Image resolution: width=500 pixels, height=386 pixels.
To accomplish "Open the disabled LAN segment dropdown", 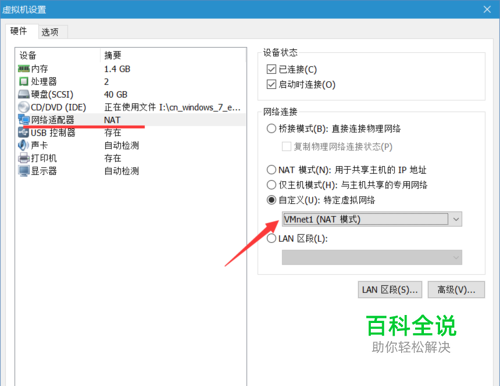I will [x=372, y=258].
